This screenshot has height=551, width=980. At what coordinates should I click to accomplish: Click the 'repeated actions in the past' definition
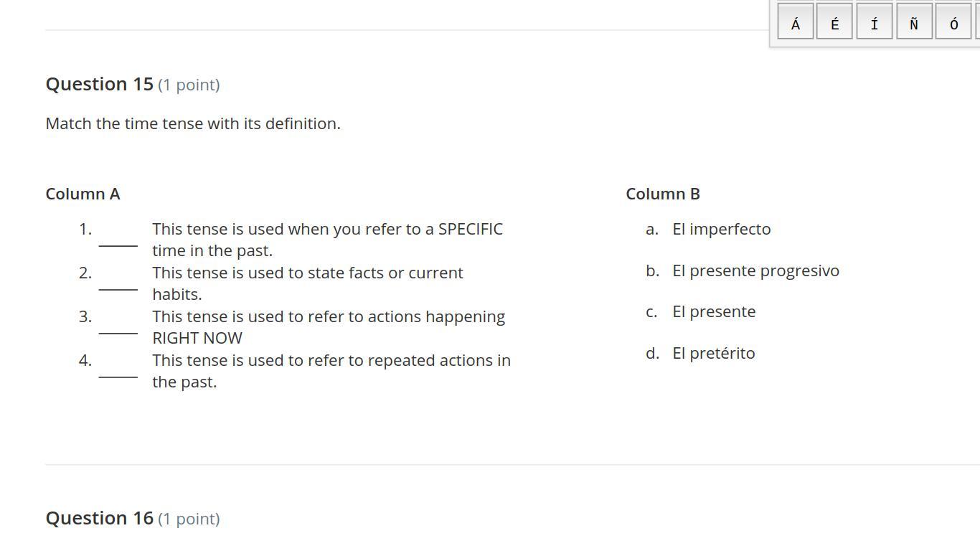tap(331, 370)
